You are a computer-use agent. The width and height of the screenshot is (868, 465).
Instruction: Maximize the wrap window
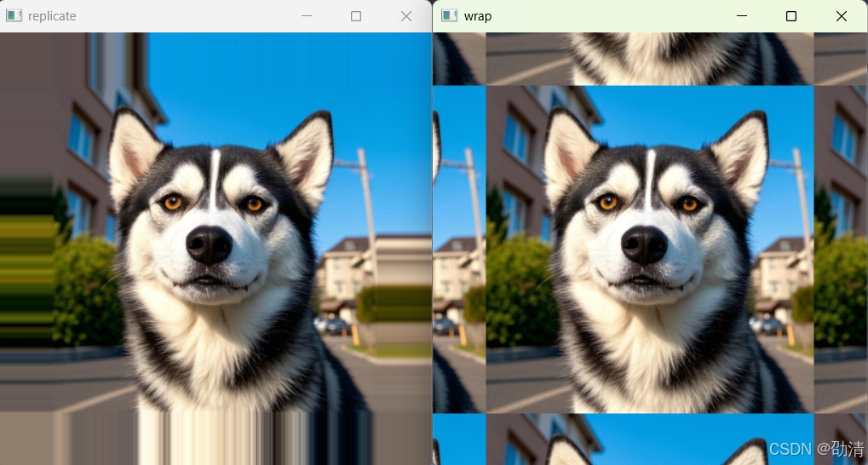coord(791,16)
